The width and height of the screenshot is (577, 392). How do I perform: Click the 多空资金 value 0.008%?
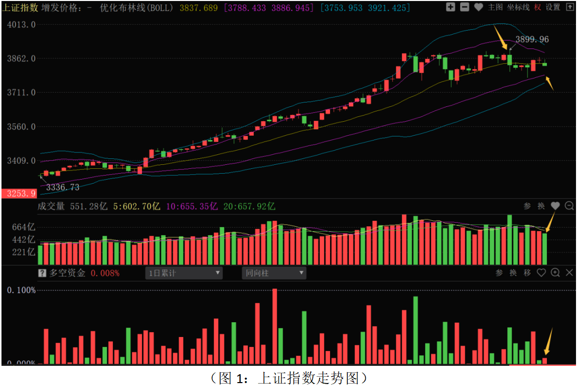(105, 273)
